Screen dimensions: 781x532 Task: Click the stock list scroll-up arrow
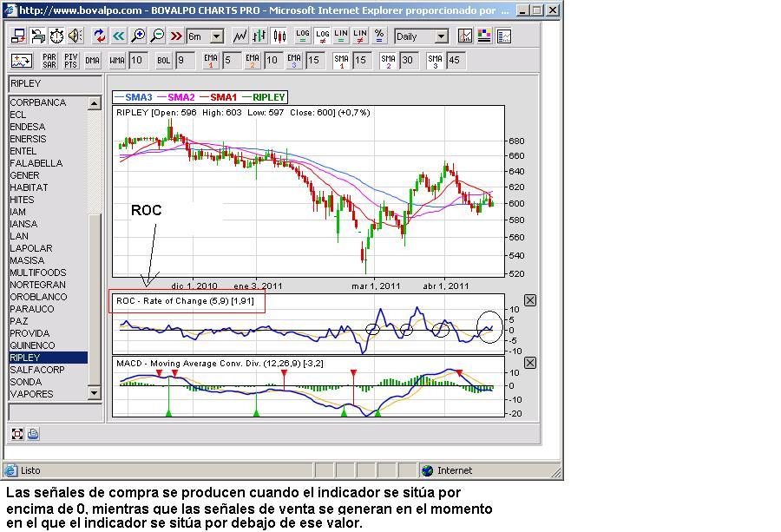(95, 103)
